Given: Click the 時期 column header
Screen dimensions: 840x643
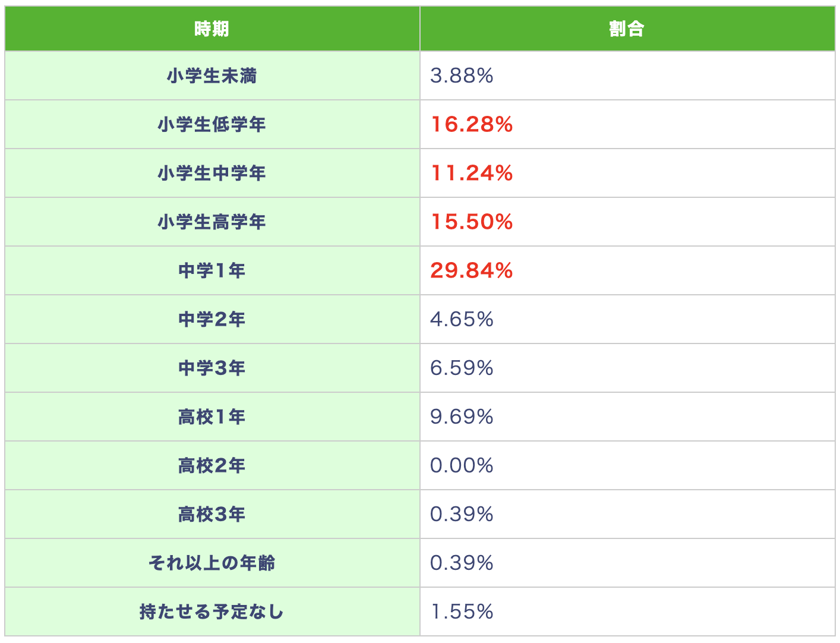Looking at the screenshot, I should point(211,29).
